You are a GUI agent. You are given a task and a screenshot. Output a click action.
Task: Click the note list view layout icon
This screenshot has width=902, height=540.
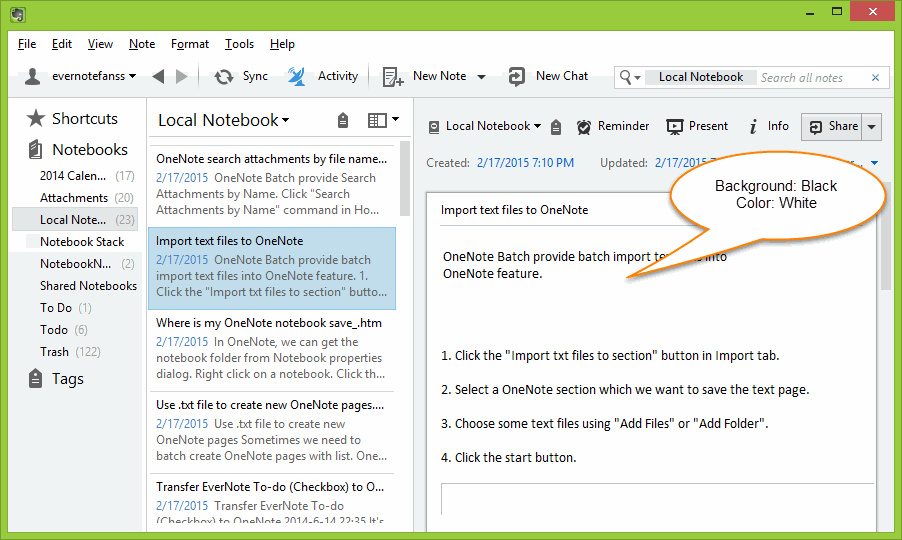(377, 120)
